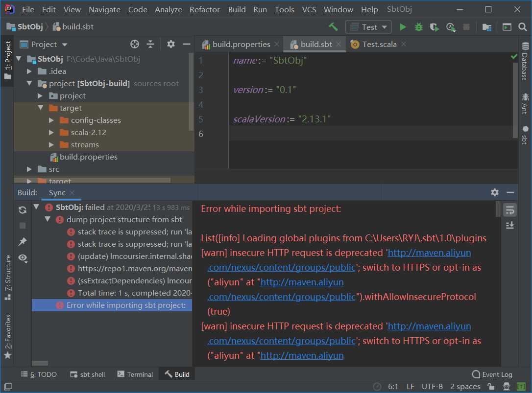Click the LF line separator indicator
Image resolution: width=532 pixels, height=393 pixels.
[410, 386]
